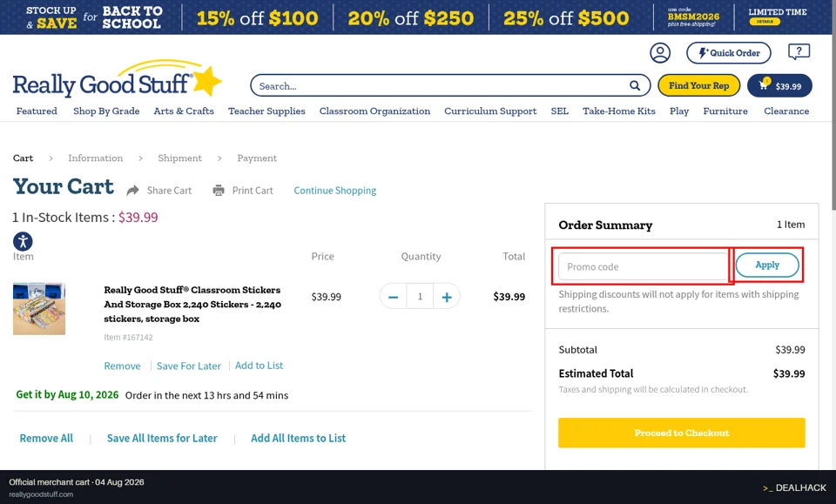Open the help chat question icon
Viewport: 836px width, 504px height.
click(799, 51)
